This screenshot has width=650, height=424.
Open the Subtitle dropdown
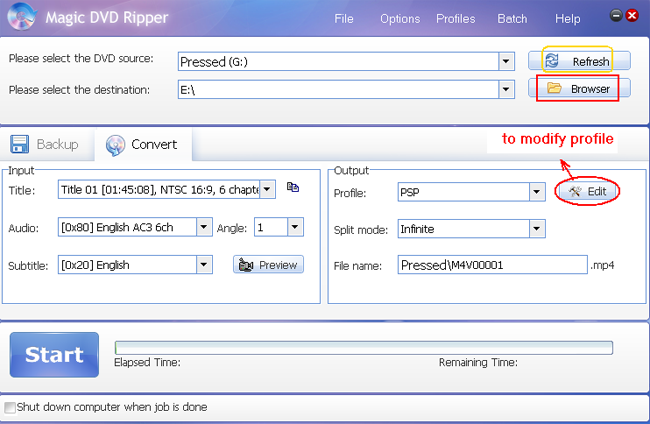click(204, 265)
